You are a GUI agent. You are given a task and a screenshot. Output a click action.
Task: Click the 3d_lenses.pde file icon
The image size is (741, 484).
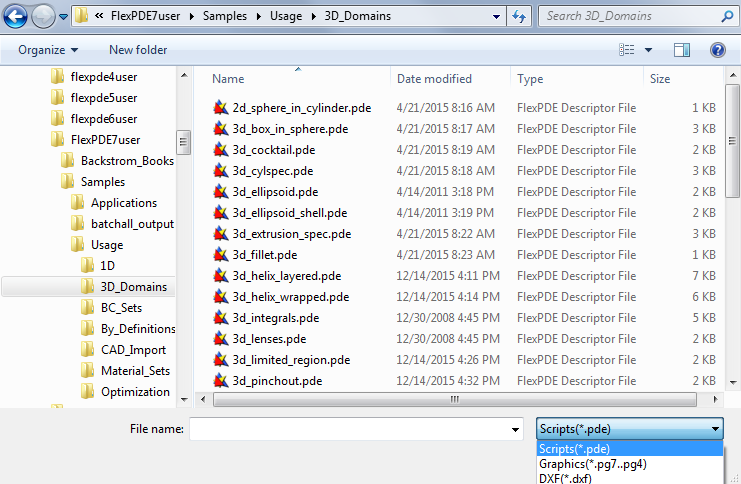pyautogui.click(x=221, y=339)
